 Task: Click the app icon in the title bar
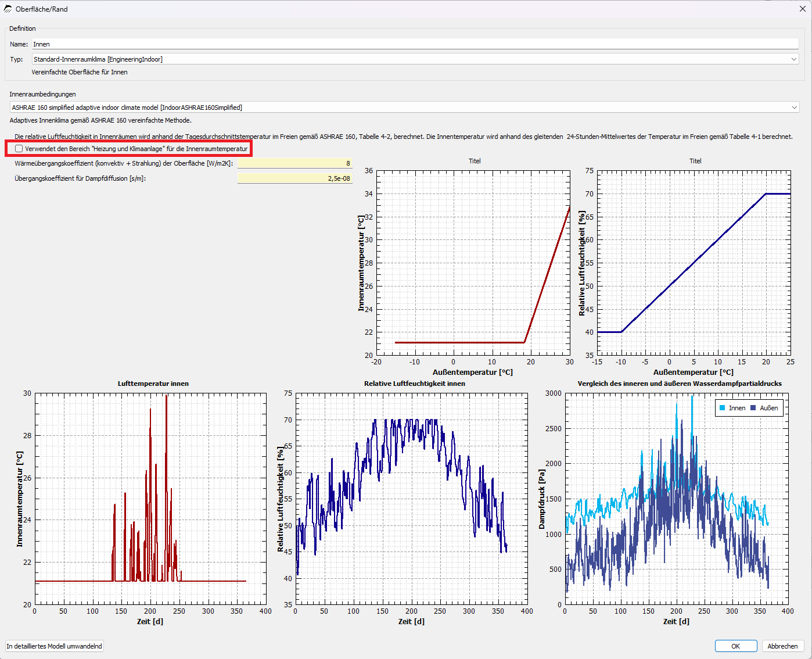[x=8, y=9]
